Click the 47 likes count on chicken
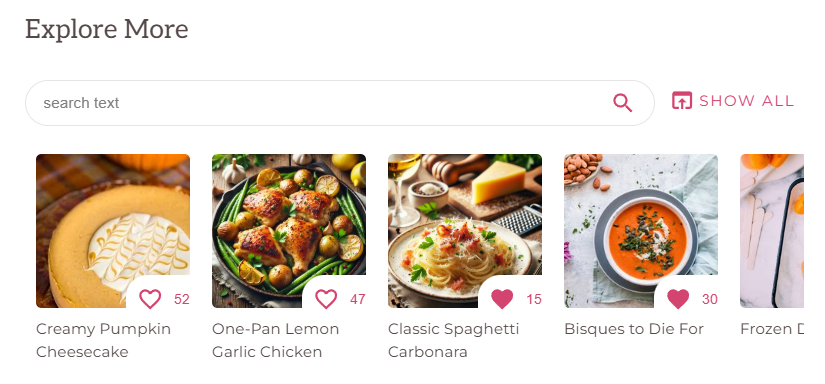 pyautogui.click(x=358, y=299)
